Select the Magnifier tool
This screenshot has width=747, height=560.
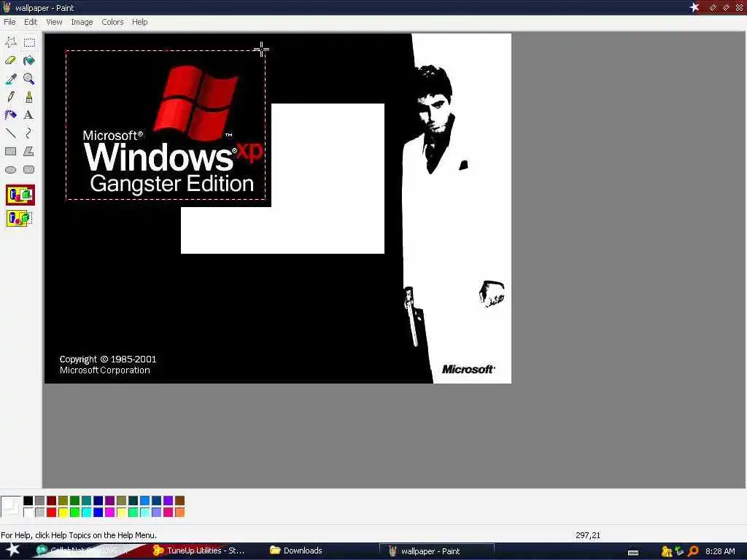pyautogui.click(x=29, y=79)
